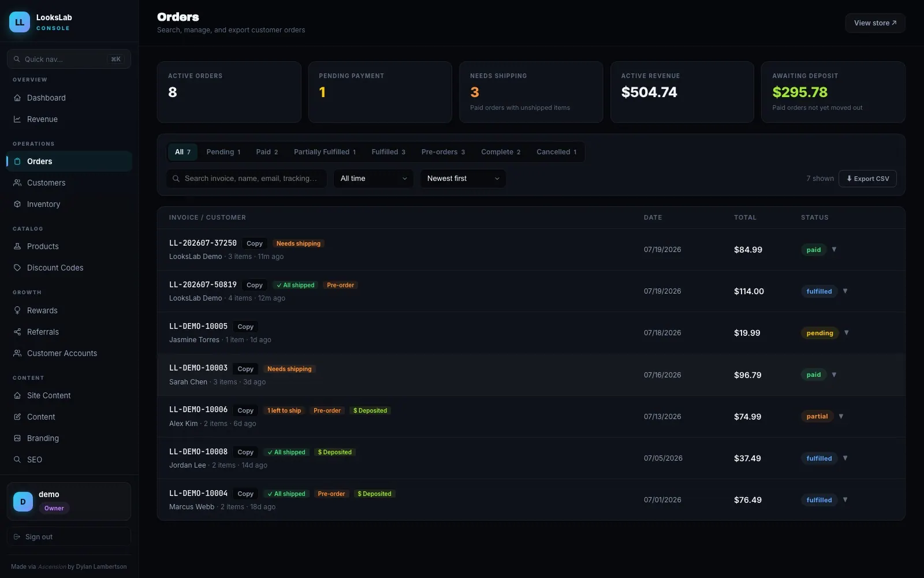
Task: Click the Needs shipping tag on LL-202607-37250
Action: click(x=299, y=243)
